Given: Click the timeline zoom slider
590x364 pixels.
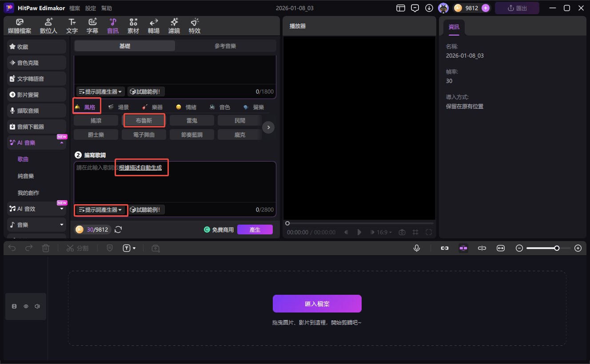Looking at the screenshot, I should click(x=548, y=248).
